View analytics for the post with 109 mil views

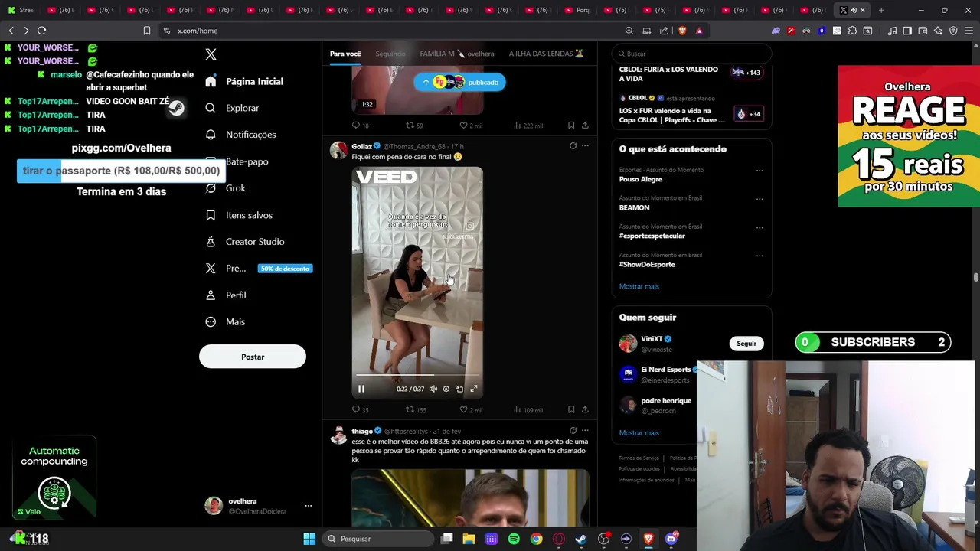[528, 410]
